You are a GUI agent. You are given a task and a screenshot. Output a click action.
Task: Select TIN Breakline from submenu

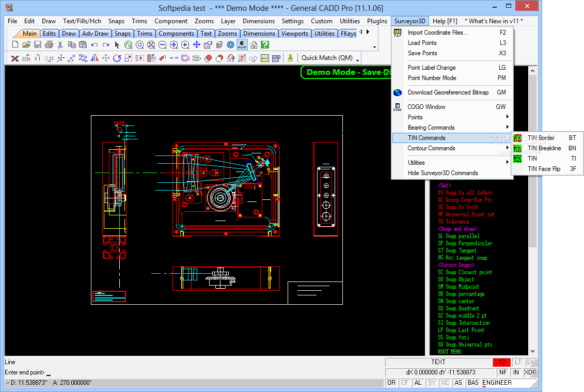tap(544, 148)
